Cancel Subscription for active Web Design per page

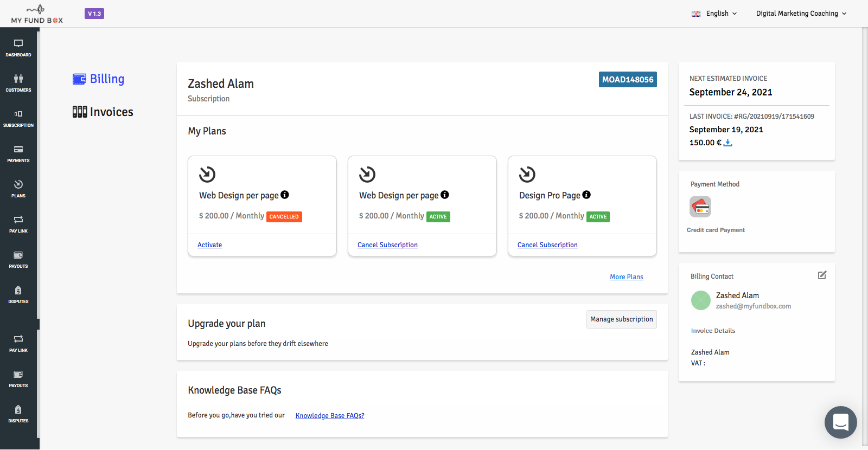pyautogui.click(x=387, y=245)
